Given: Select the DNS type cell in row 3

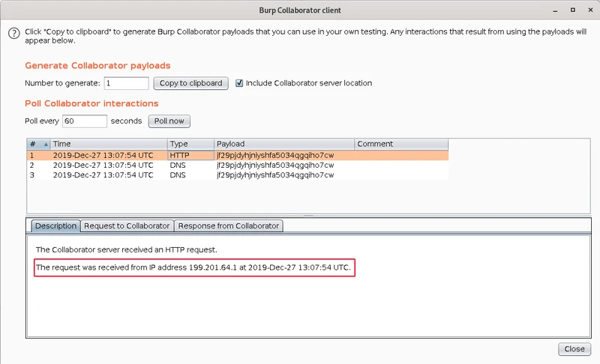Looking at the screenshot, I should [x=190, y=175].
